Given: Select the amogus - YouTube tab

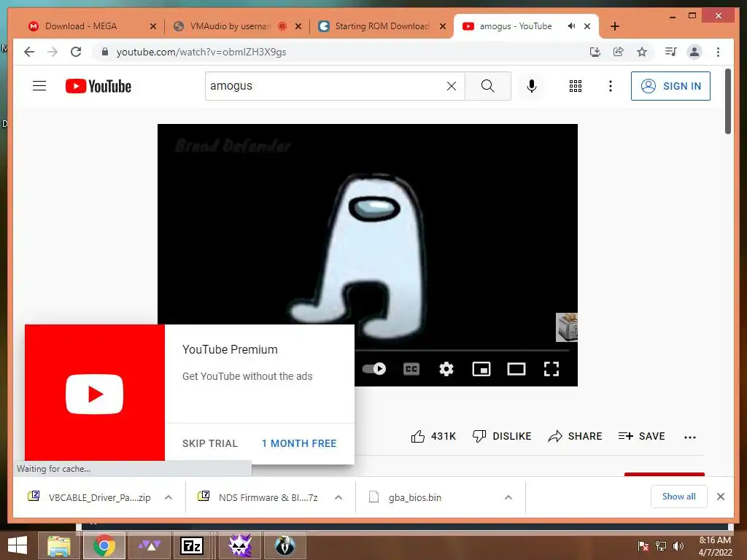Looking at the screenshot, I should pos(516,26).
